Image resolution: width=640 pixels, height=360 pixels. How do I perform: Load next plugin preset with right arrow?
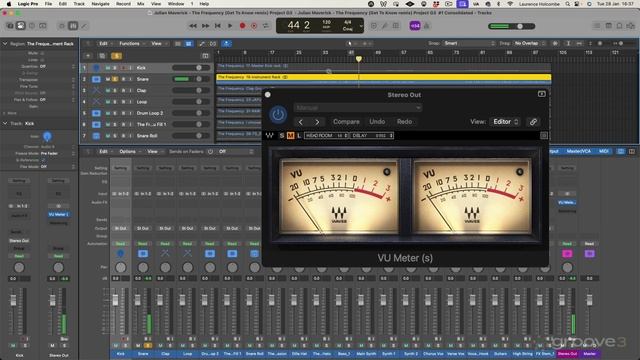[317, 122]
